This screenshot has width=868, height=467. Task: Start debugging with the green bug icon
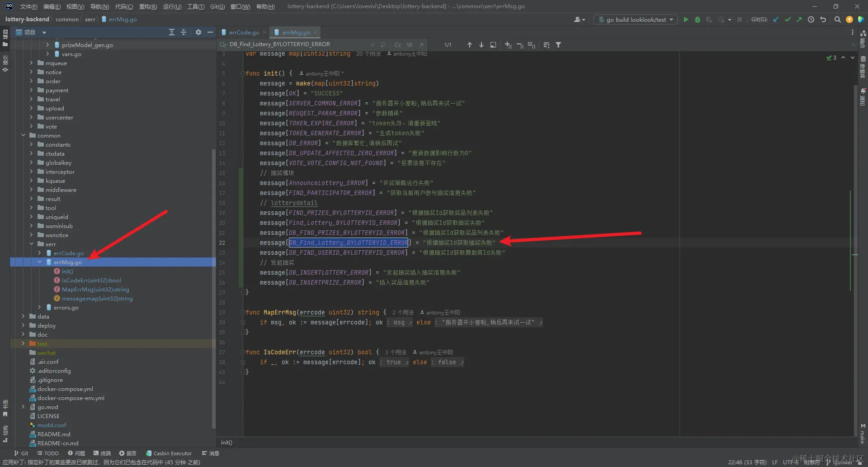click(x=698, y=19)
